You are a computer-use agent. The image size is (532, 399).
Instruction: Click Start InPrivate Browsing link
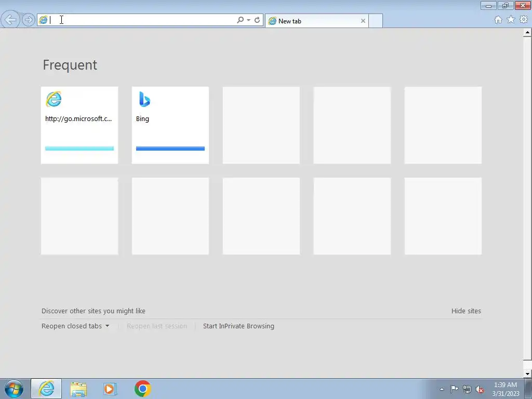238,326
